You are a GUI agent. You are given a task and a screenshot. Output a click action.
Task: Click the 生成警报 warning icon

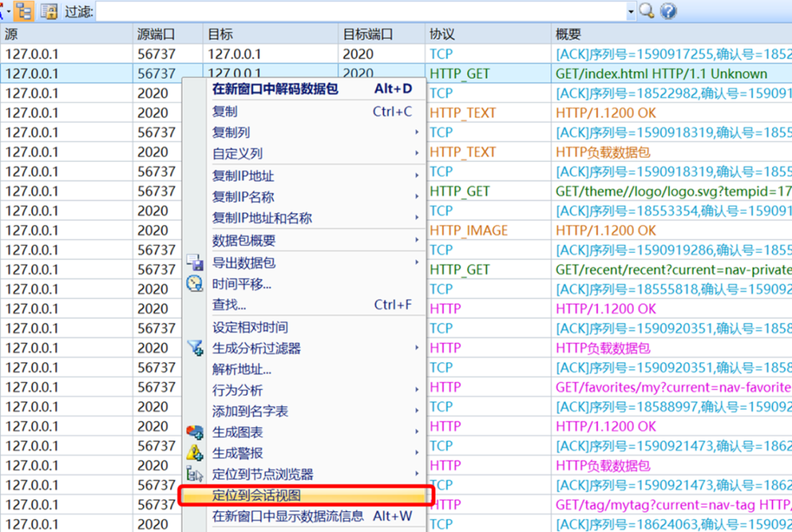point(194,453)
